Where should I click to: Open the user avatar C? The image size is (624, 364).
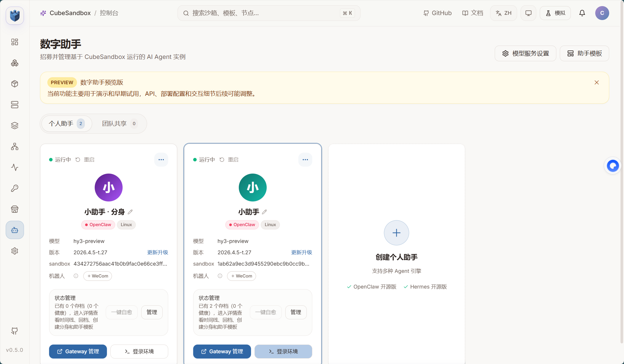pos(602,13)
